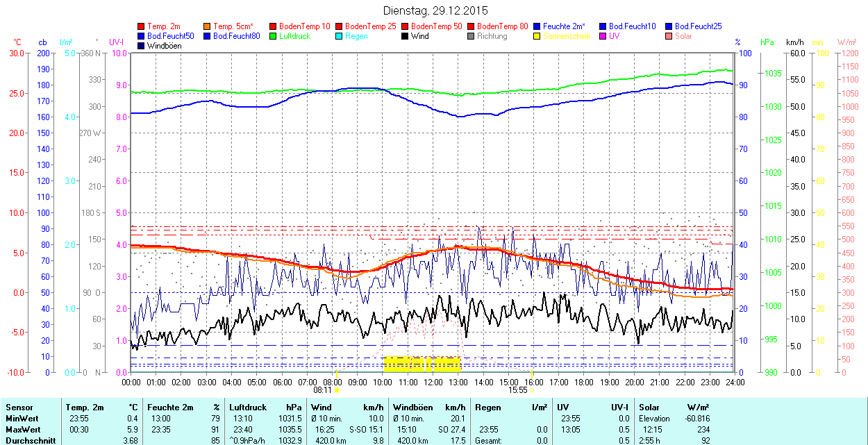Click the solar elevation value -60.816
868x445 pixels.
(x=696, y=419)
